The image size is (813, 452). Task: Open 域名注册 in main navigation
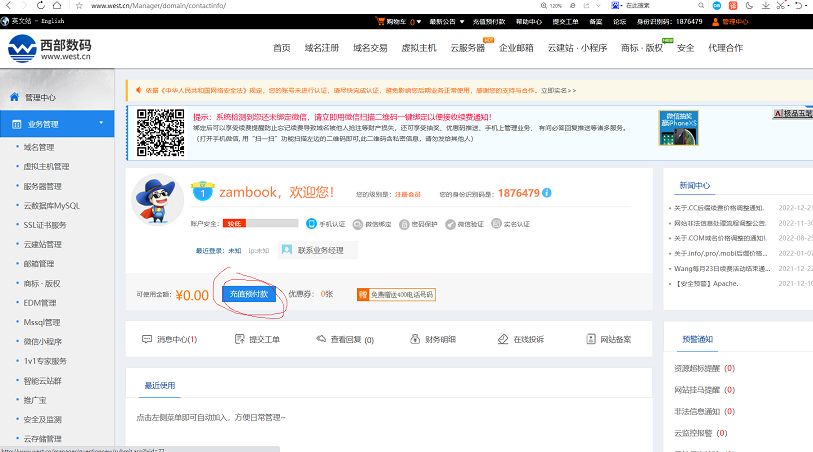pos(321,48)
